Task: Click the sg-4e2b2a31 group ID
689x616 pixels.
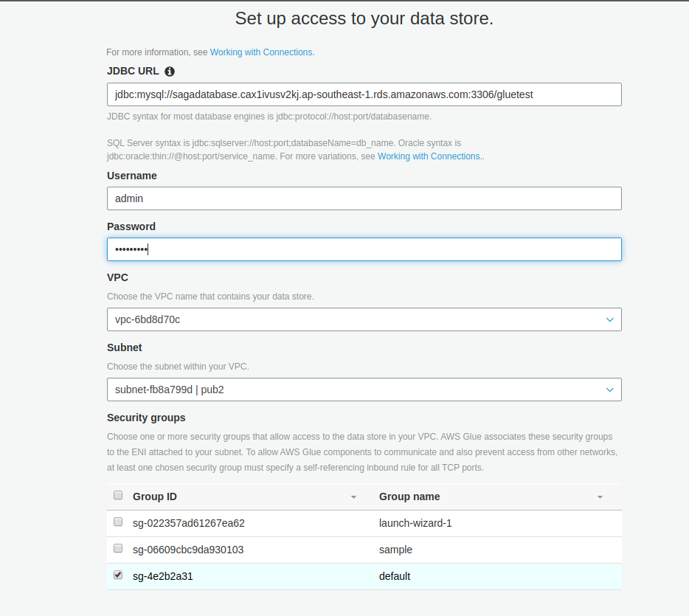Action: (163, 576)
